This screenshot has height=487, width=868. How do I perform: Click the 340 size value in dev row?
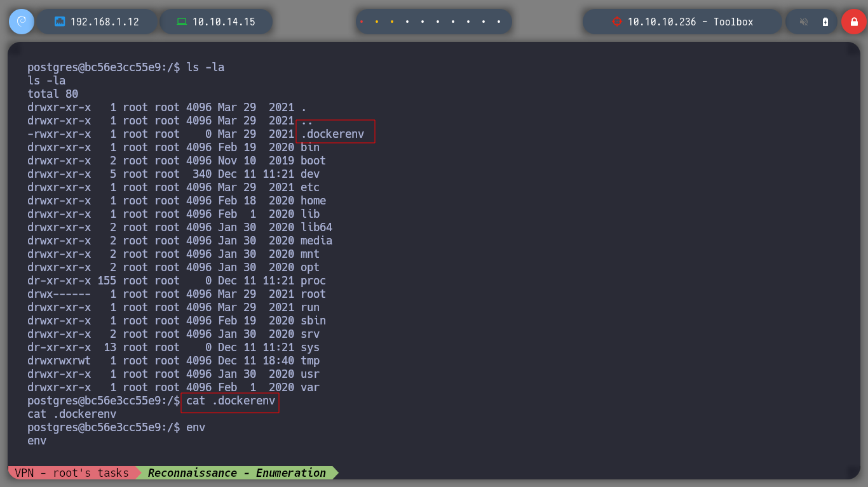[x=202, y=174]
